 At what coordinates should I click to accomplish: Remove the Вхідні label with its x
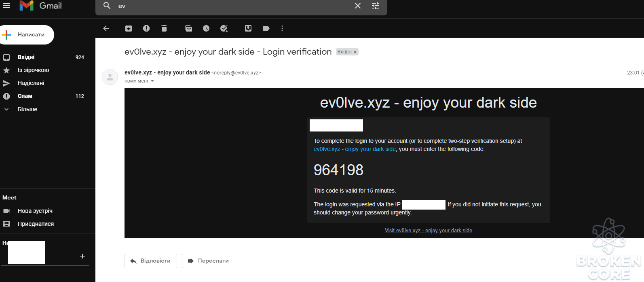[x=355, y=52]
